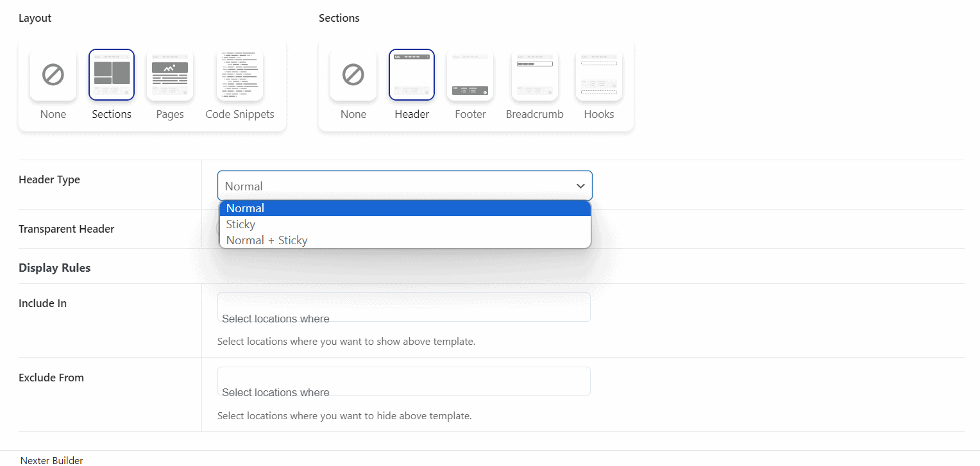Pick Sticky from the header type list

(405, 224)
